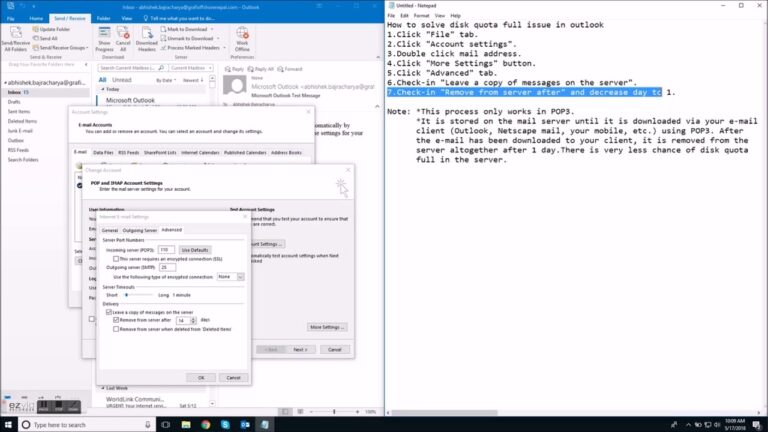Switch to the General tab in Internet E-mail Settings
The image size is (768, 432).
(x=110, y=230)
